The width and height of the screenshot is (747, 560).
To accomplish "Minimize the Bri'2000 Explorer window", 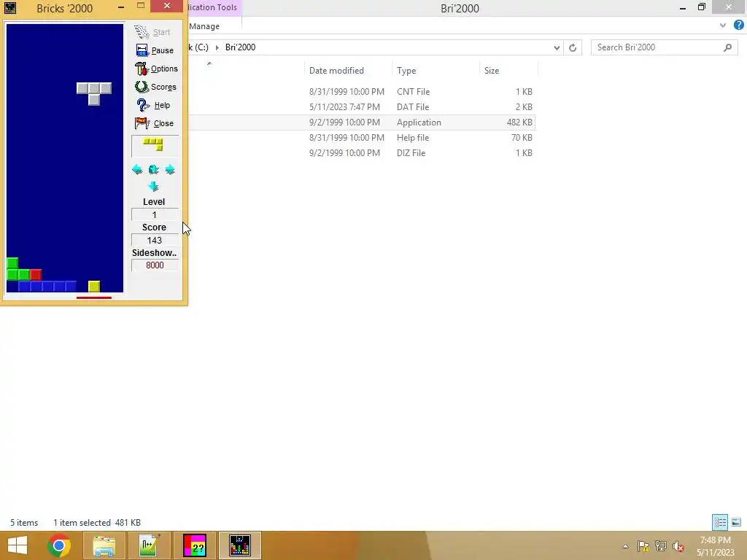I will 683,7.
